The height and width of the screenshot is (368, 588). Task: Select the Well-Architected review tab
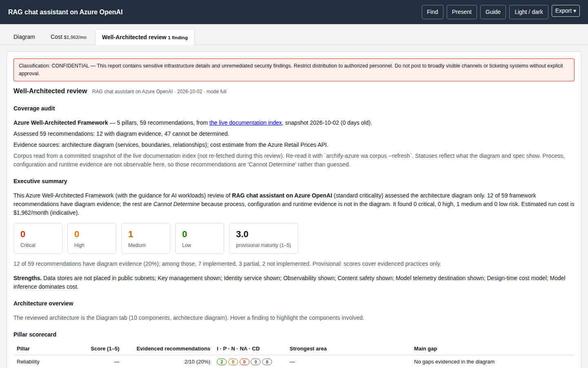point(145,37)
